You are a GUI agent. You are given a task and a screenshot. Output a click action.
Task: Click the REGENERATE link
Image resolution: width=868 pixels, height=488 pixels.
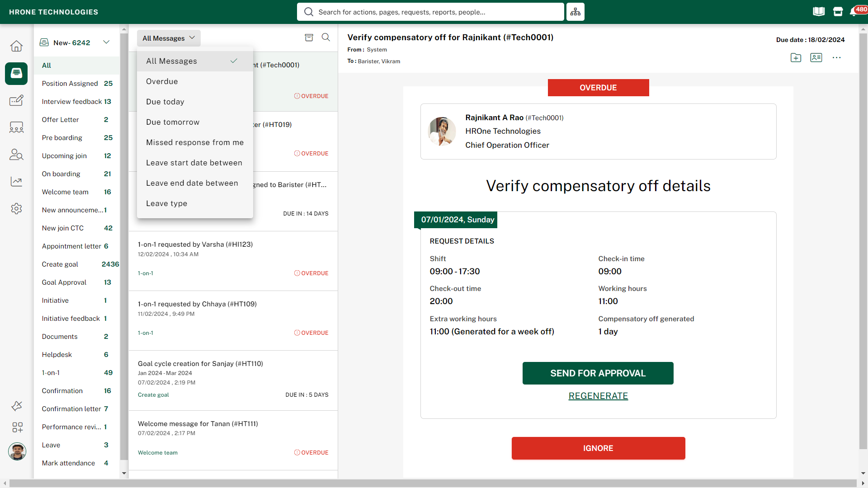tap(598, 396)
